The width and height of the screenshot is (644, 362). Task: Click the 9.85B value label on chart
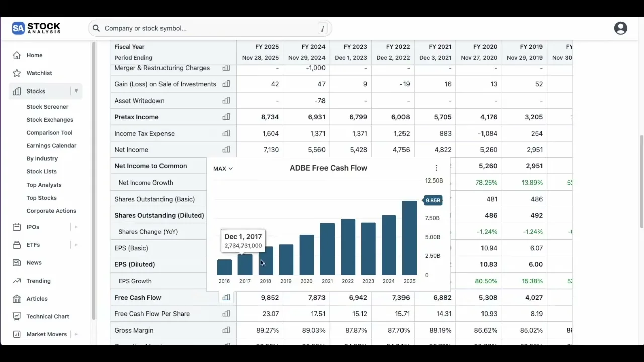click(x=433, y=200)
